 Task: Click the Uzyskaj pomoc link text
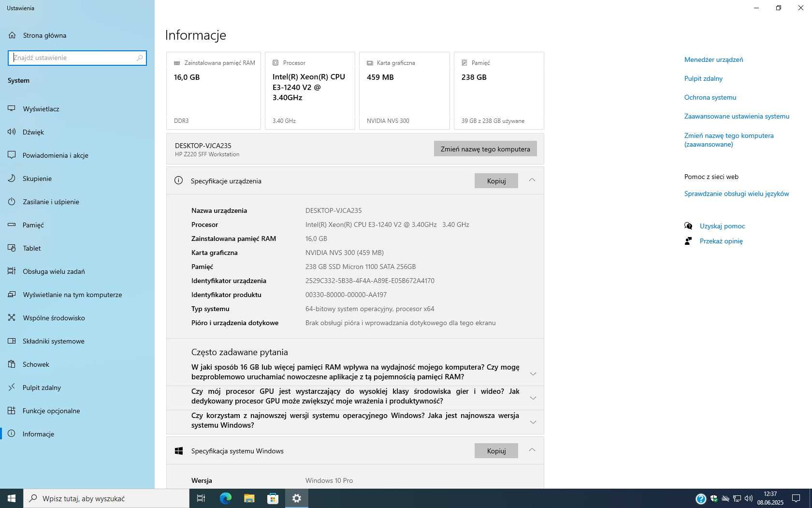click(x=722, y=226)
